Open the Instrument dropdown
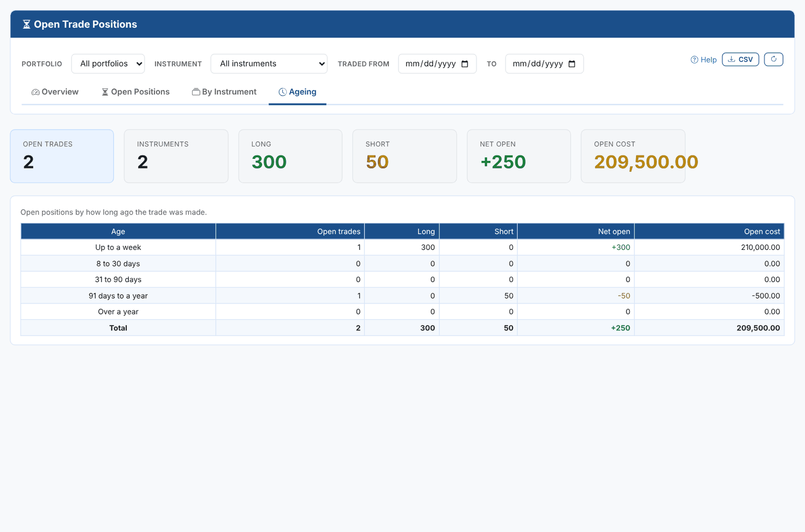The height and width of the screenshot is (532, 805). (x=269, y=64)
